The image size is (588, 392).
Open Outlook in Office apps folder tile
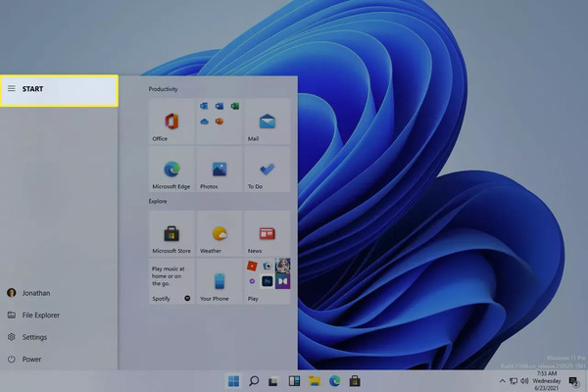pyautogui.click(x=204, y=106)
